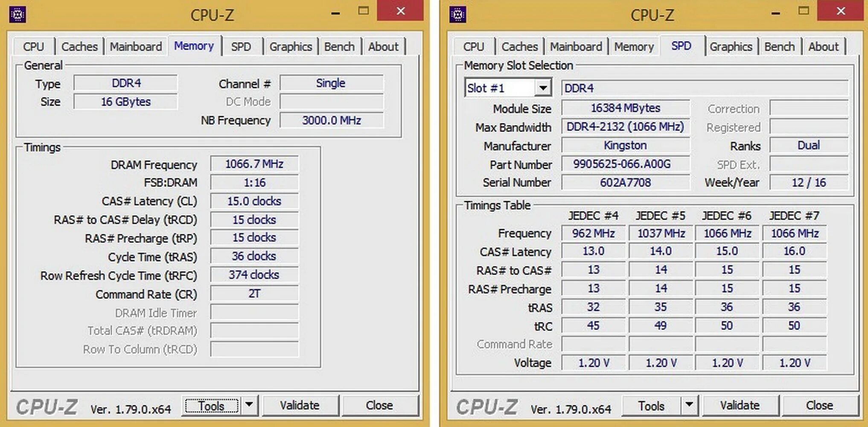
Task: Expand the Tools dropdown arrow in right window
Action: (x=690, y=404)
